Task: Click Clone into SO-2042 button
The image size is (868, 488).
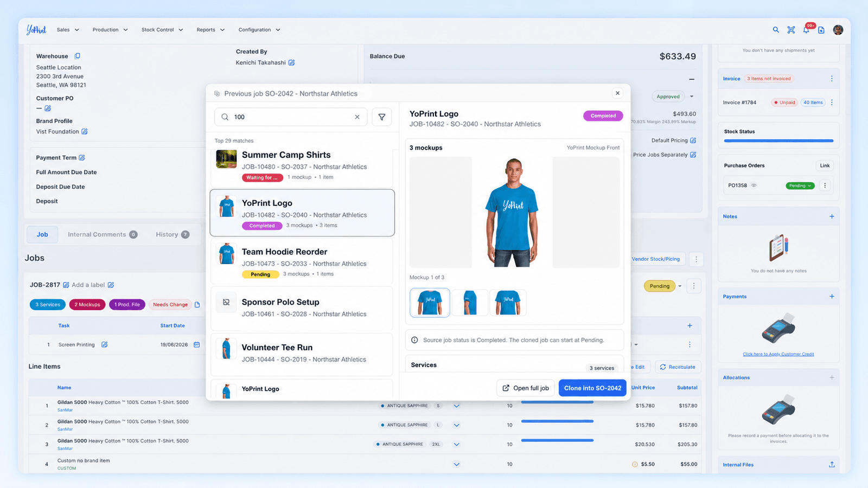Action: point(592,388)
